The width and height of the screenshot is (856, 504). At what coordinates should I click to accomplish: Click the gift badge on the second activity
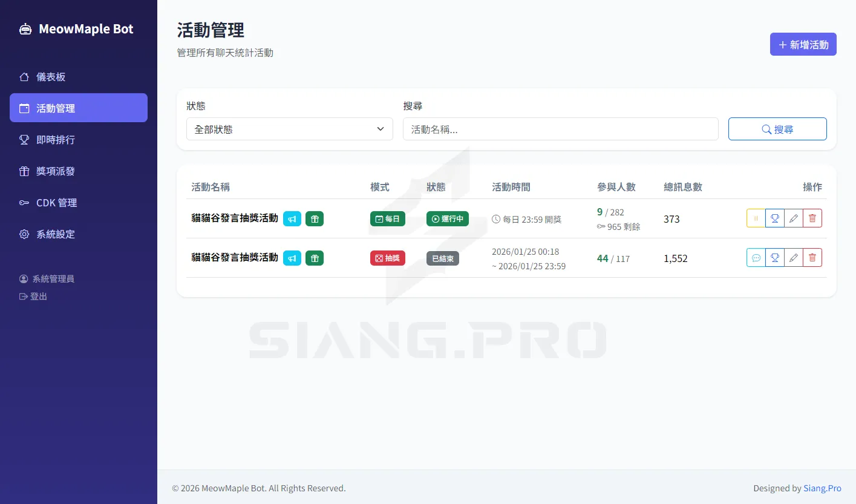[x=315, y=258]
